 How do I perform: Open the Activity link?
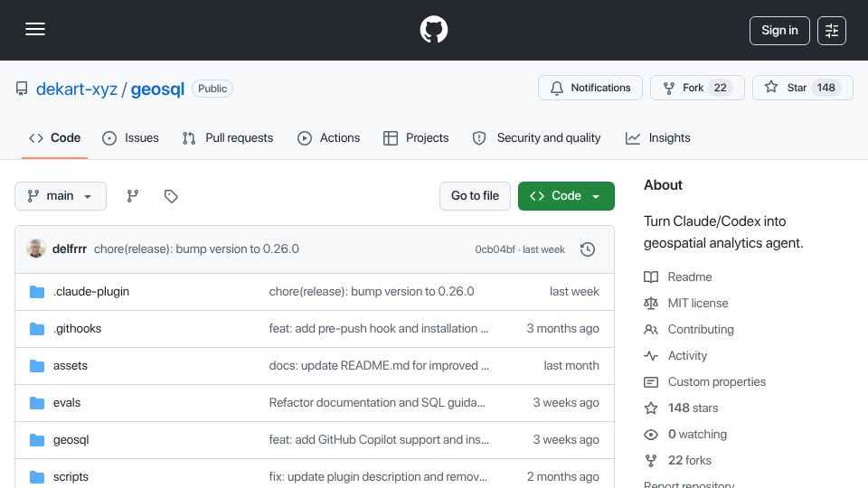click(687, 356)
